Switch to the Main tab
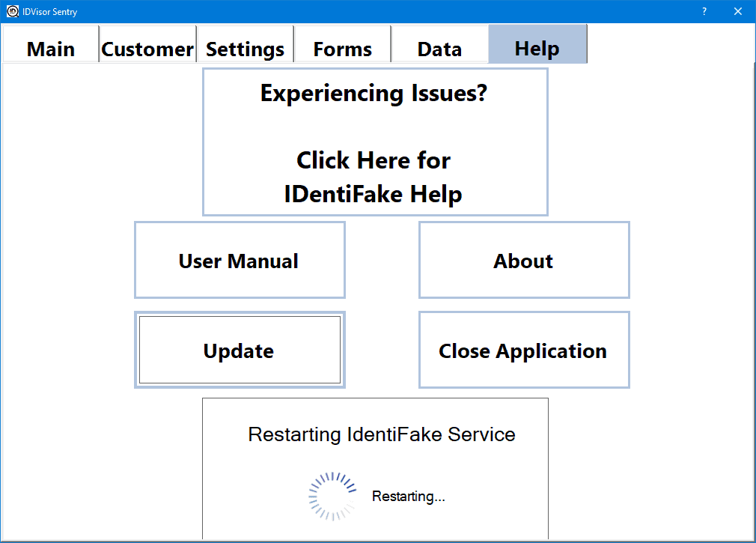 [x=51, y=44]
